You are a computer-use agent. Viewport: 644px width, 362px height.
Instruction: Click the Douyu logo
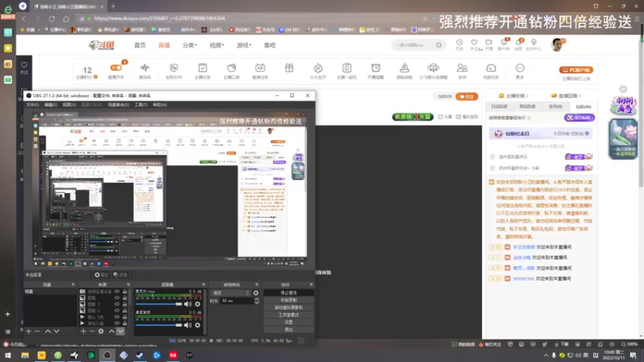point(101,45)
